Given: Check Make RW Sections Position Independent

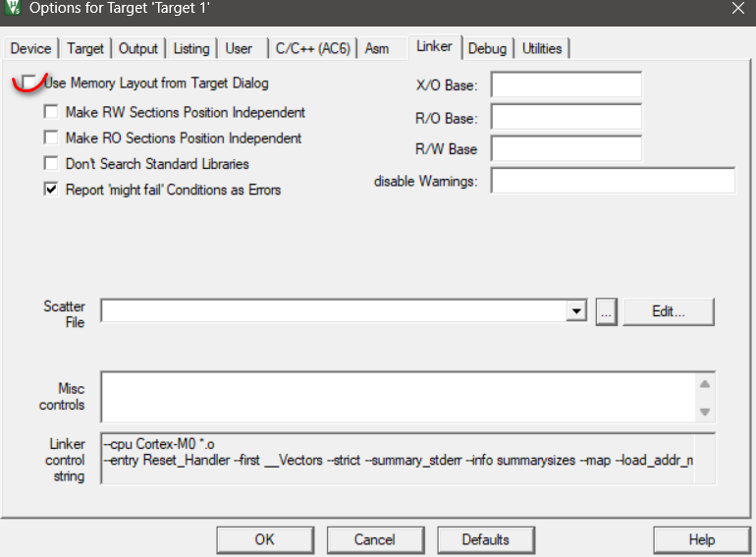Looking at the screenshot, I should click(x=51, y=113).
